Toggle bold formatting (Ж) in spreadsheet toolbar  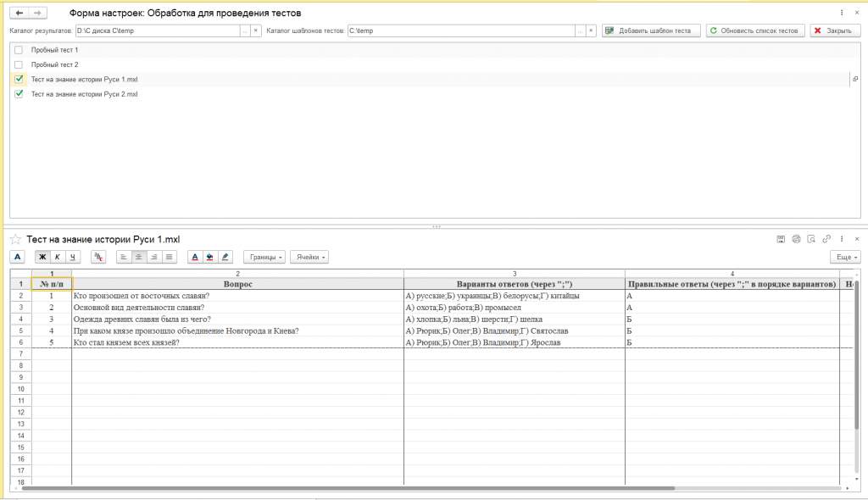click(x=42, y=257)
